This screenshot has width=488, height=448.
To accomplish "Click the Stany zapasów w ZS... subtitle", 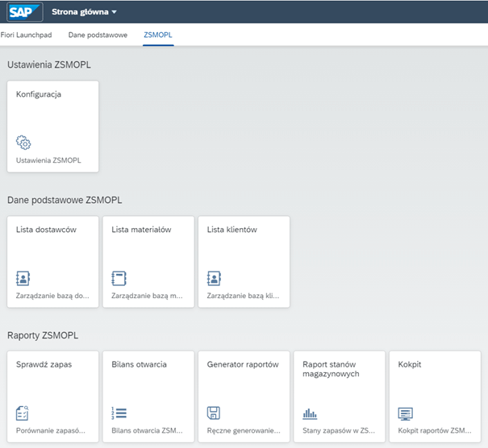I will point(339,430).
